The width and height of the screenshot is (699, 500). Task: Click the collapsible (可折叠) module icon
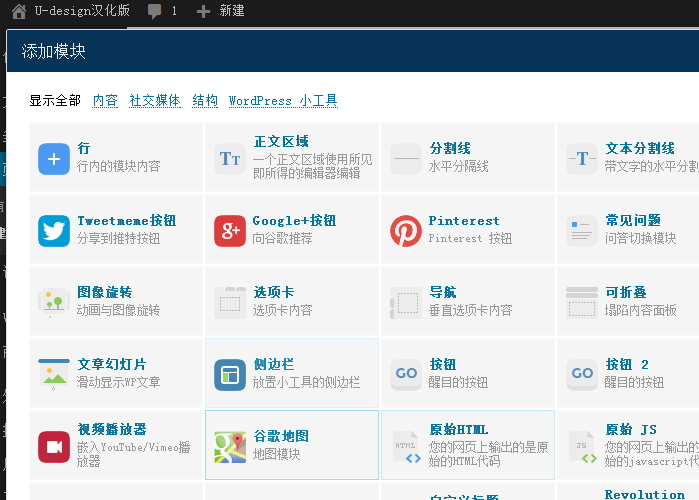(582, 303)
